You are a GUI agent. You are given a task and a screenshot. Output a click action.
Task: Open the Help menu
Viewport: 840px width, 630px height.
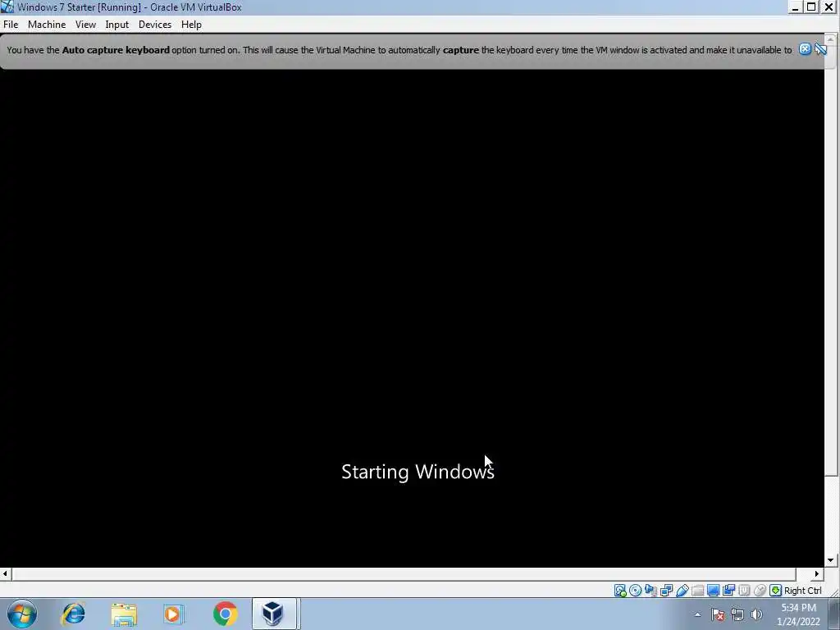191,25
